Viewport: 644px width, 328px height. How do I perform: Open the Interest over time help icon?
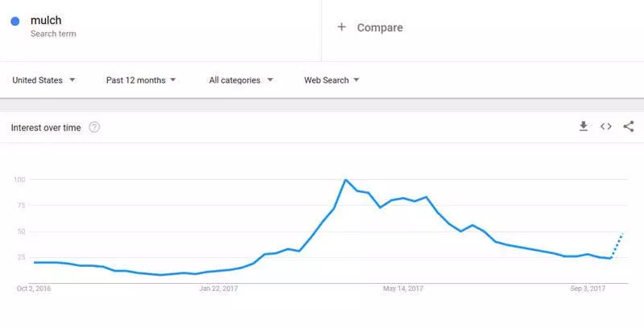click(x=94, y=128)
